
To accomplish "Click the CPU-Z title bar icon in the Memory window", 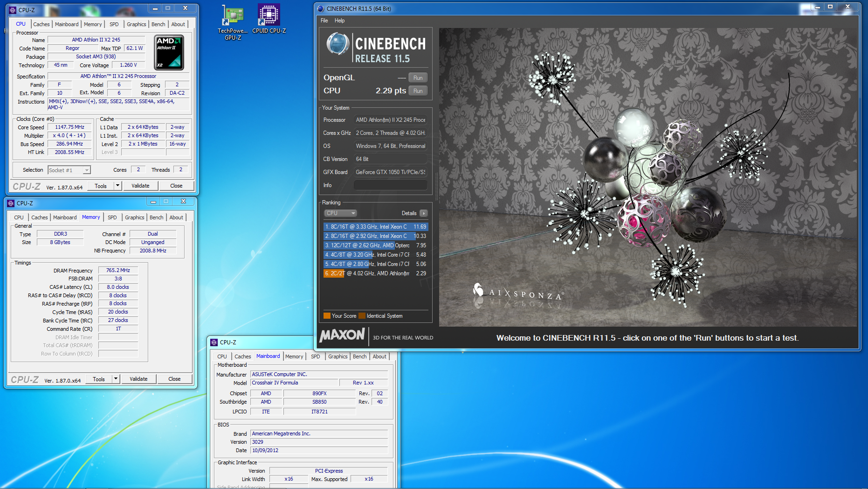I will tap(11, 203).
